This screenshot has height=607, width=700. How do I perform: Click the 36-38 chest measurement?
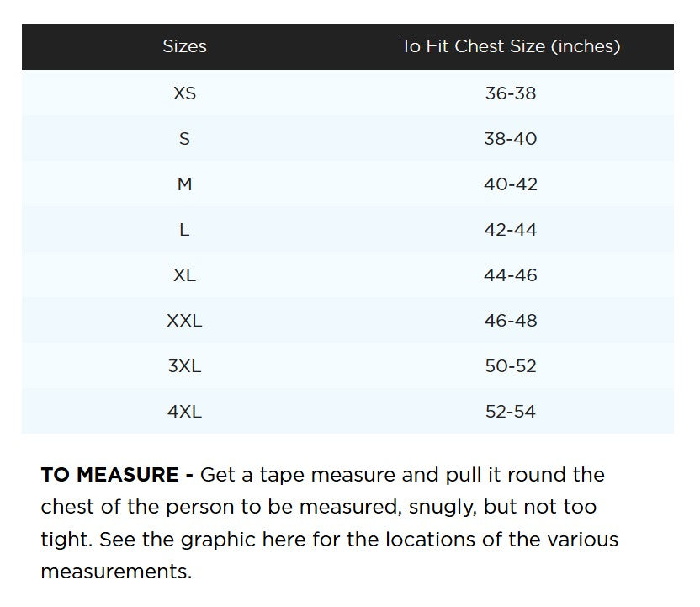511,93
